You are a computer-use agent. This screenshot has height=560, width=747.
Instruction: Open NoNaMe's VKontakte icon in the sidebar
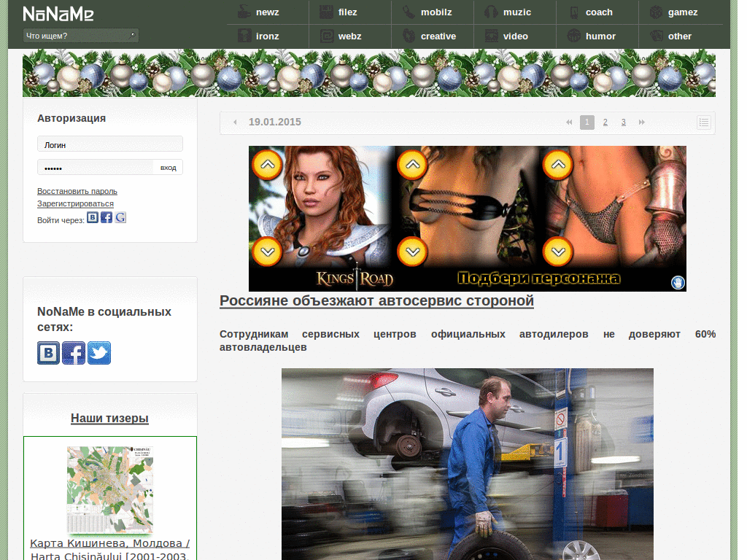pyautogui.click(x=48, y=353)
